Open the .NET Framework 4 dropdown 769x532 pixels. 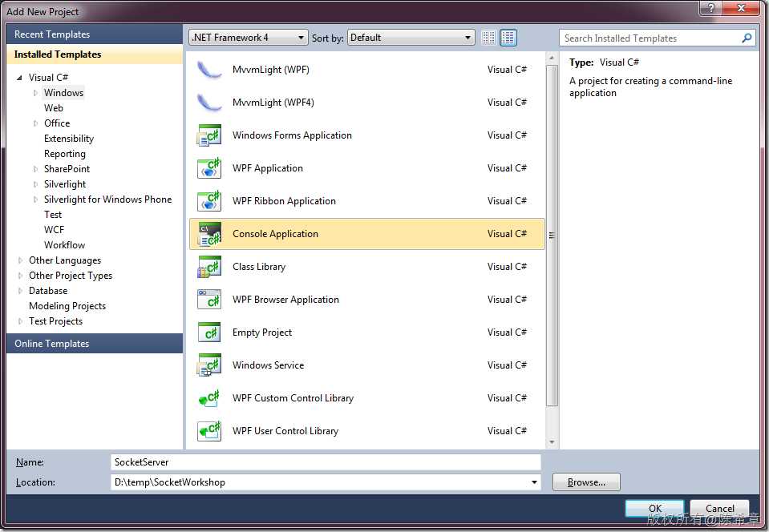coord(248,38)
